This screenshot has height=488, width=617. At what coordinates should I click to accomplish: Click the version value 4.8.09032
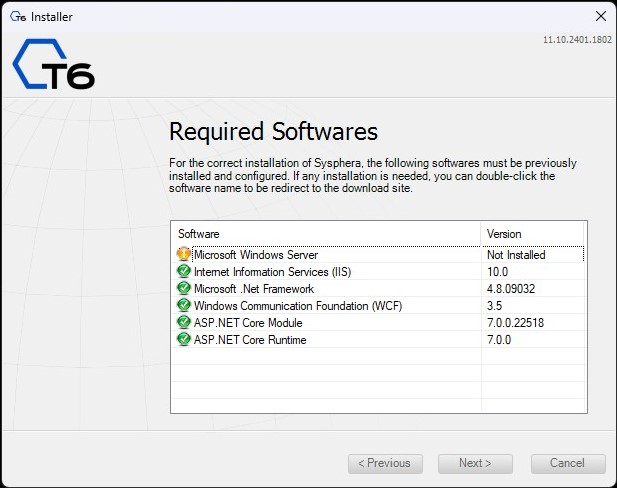point(511,288)
